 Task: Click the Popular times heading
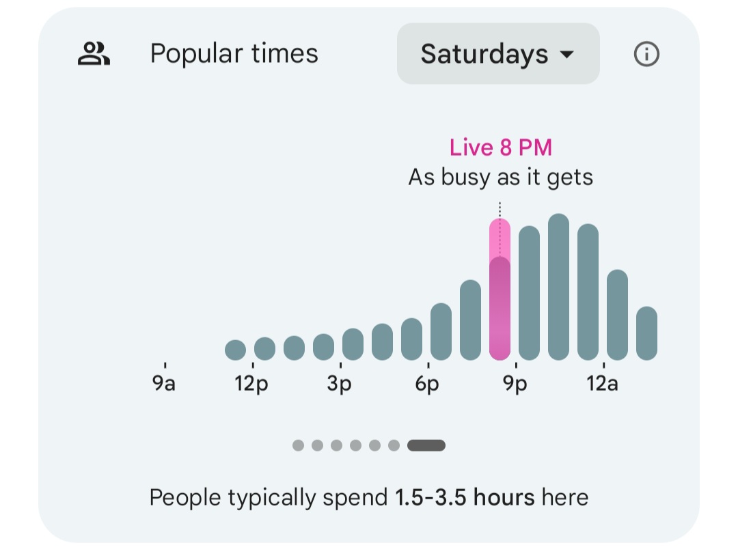[x=234, y=54]
